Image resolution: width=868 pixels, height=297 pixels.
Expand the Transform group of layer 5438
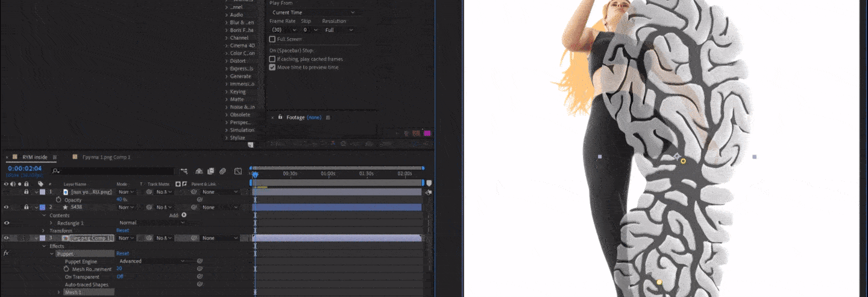coord(43,231)
